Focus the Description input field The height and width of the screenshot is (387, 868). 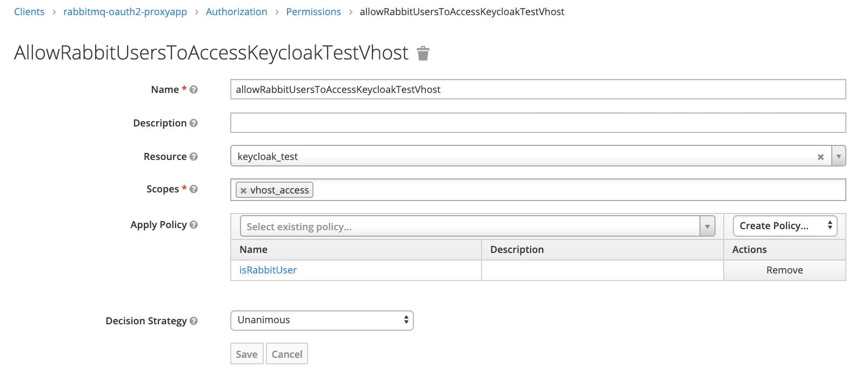coord(538,123)
